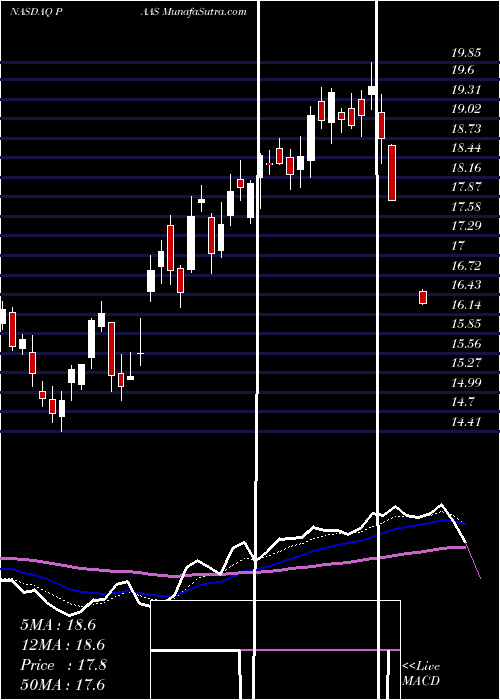500x700 pixels.
Task: Click the 17 price axis label
Action: [458, 246]
